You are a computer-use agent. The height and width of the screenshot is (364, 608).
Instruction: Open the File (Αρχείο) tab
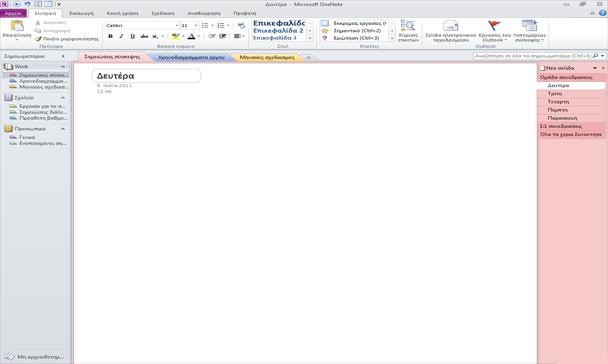pyautogui.click(x=13, y=13)
